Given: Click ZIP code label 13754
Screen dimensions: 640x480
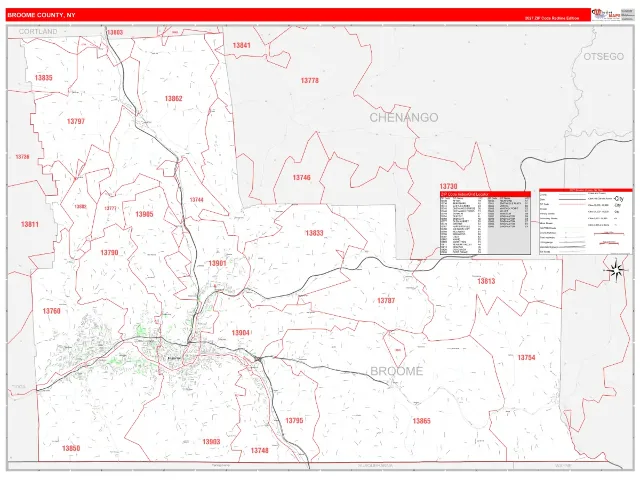Looking at the screenshot, I should (527, 358).
